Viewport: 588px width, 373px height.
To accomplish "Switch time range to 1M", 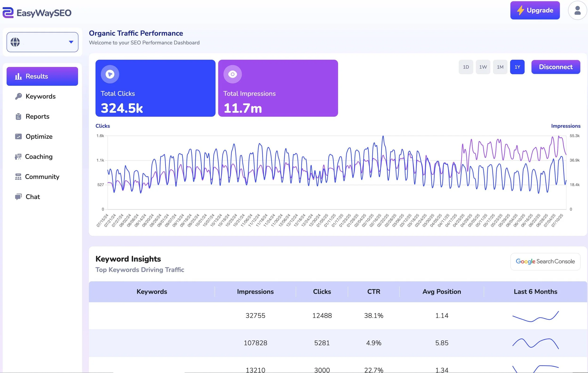I will (x=500, y=67).
